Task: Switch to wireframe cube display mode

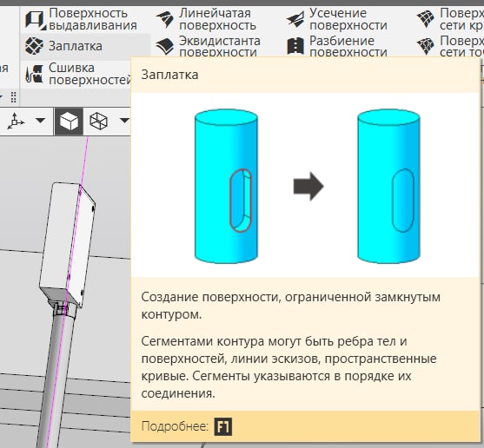Action: click(98, 122)
